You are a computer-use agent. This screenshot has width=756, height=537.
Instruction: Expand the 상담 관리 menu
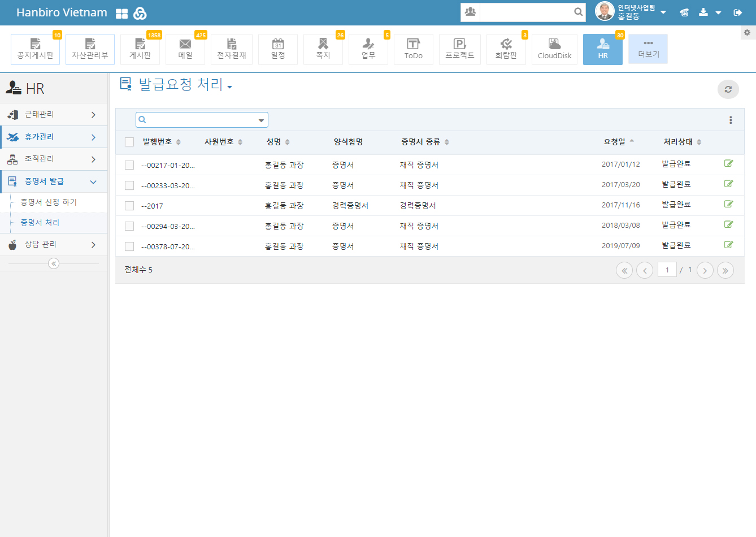click(54, 244)
